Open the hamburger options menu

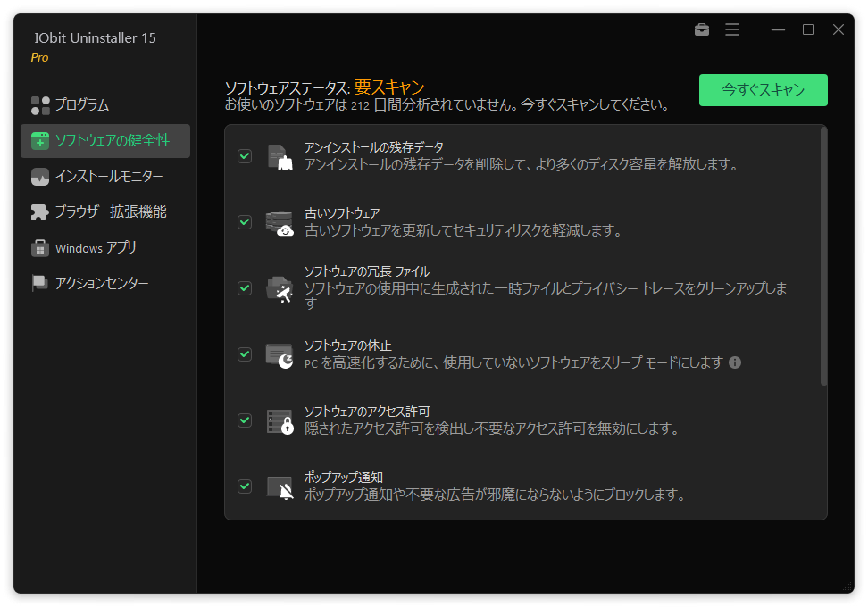(x=732, y=29)
